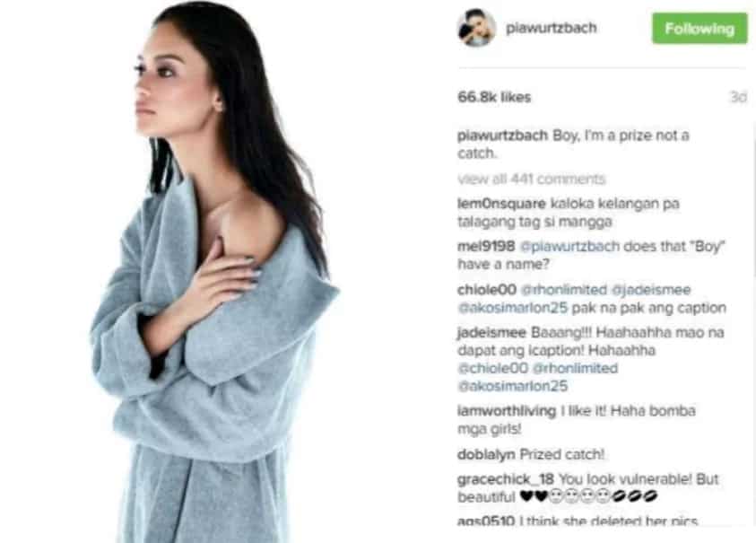Open piawurtzbach name in the caption
Screen dimensions: 756x543
(x=502, y=136)
